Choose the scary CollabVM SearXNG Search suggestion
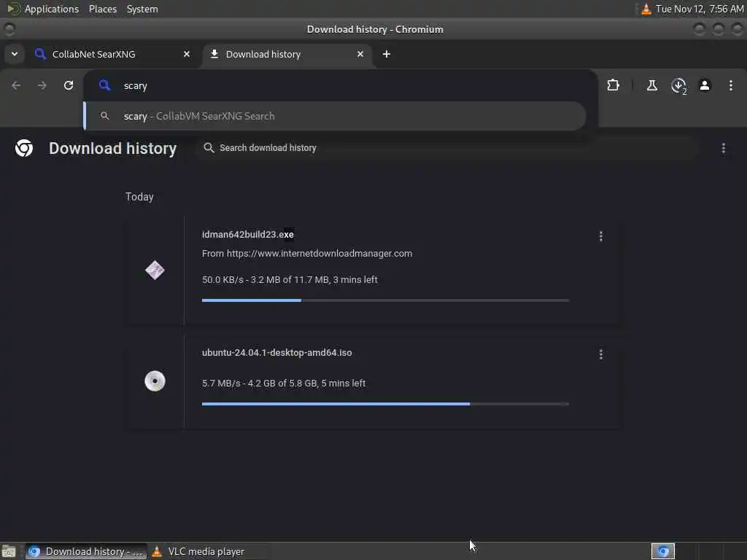Viewport: 747px width, 560px height. point(336,116)
